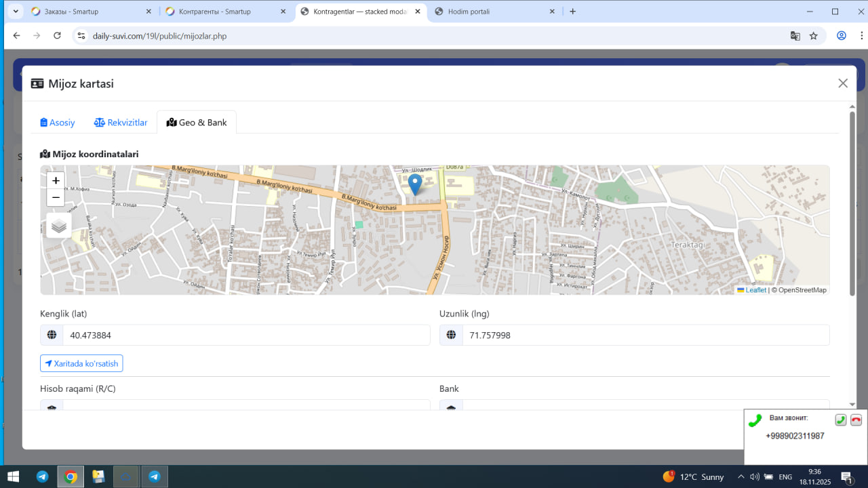Show hidden system tray icons
Viewport: 868px width, 488px height.
(x=741, y=477)
